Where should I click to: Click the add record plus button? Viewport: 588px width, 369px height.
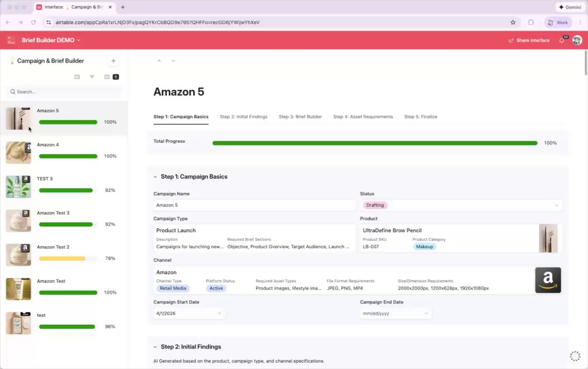click(x=113, y=61)
